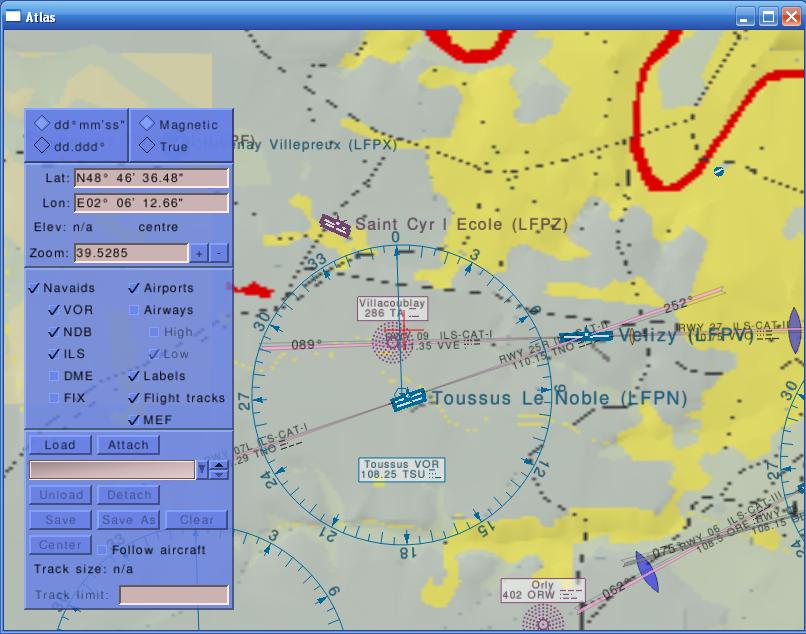Select the Velizy airport runway icon
This screenshot has height=634, width=806.
tap(586, 337)
